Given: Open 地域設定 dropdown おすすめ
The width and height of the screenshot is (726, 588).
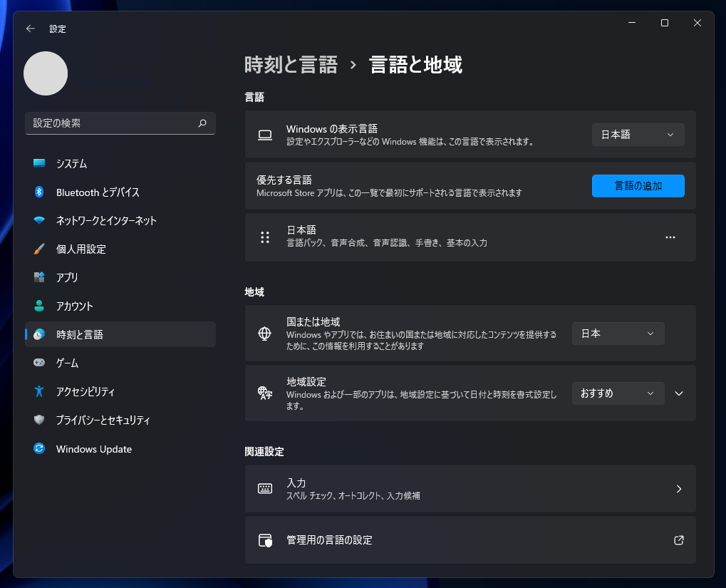Looking at the screenshot, I should tap(618, 393).
